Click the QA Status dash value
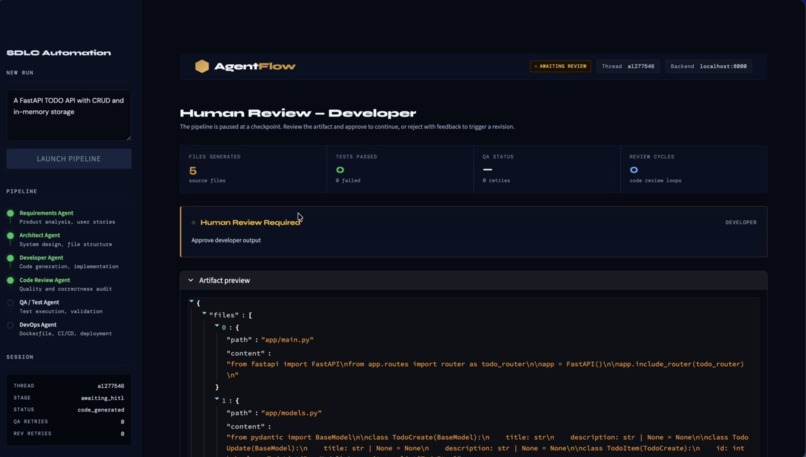806x457 pixels. click(487, 169)
